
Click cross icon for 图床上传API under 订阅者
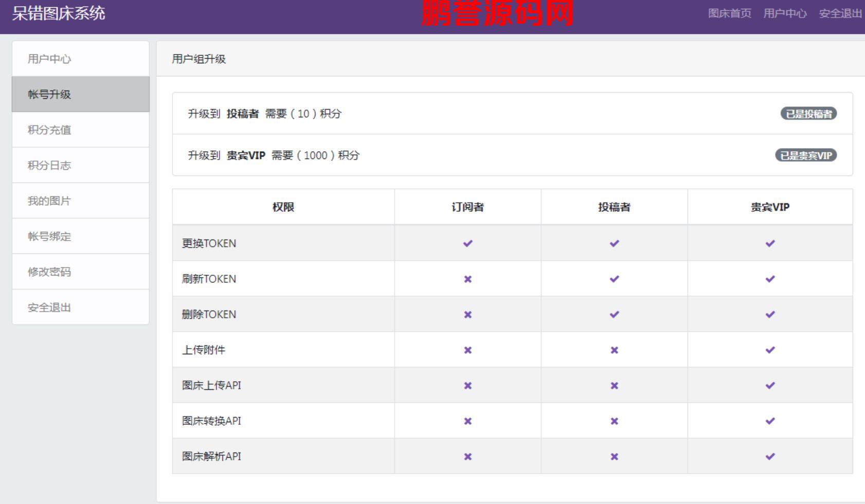pyautogui.click(x=467, y=385)
